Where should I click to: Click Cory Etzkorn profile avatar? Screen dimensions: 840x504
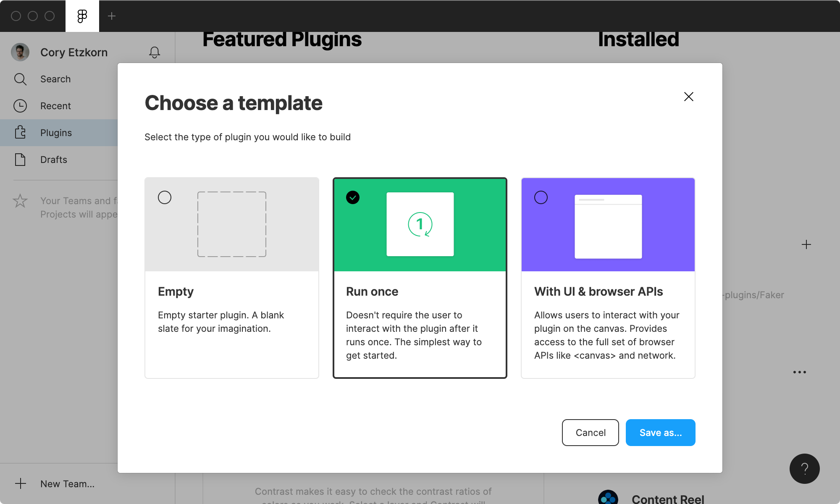click(20, 52)
